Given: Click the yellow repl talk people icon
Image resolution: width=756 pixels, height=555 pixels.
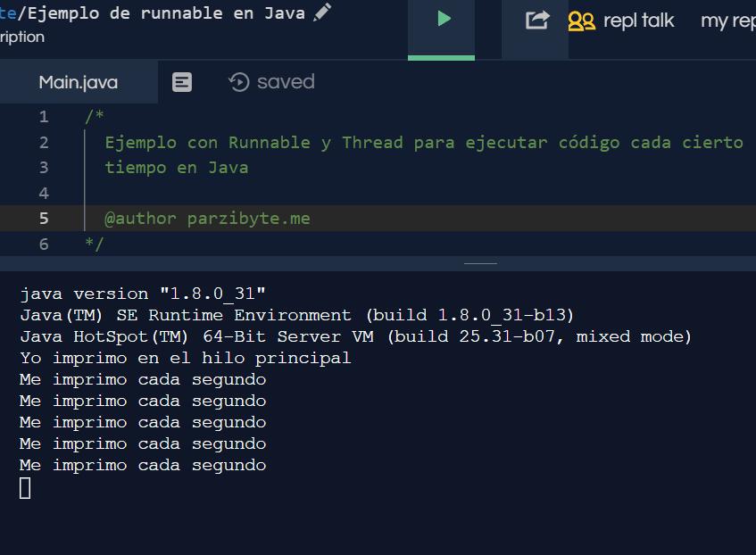Looking at the screenshot, I should (585, 20).
